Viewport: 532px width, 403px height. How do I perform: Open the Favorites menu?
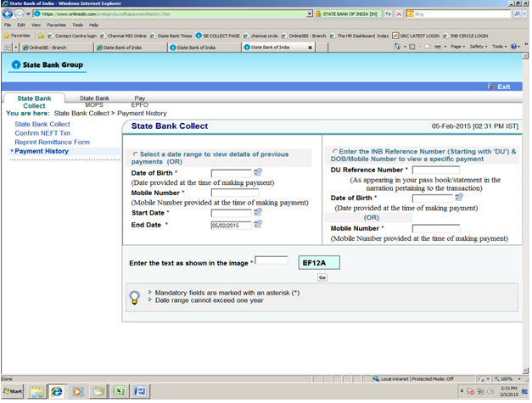click(x=56, y=25)
